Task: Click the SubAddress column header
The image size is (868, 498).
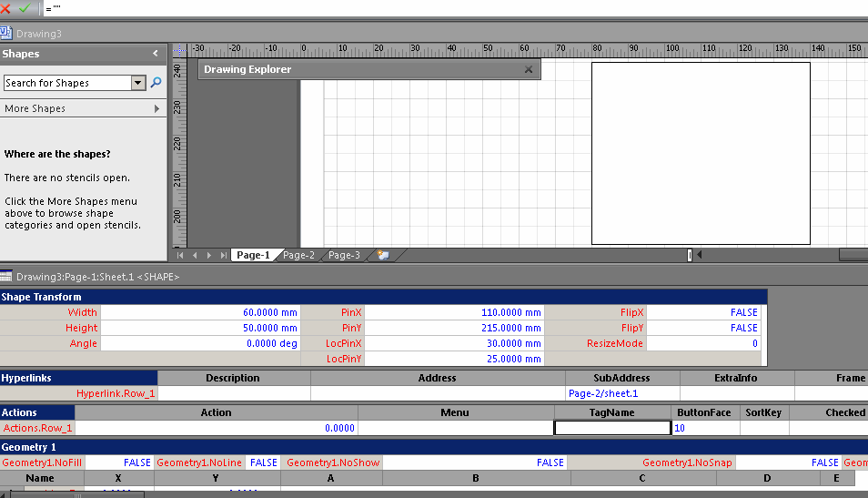Action: coord(622,378)
